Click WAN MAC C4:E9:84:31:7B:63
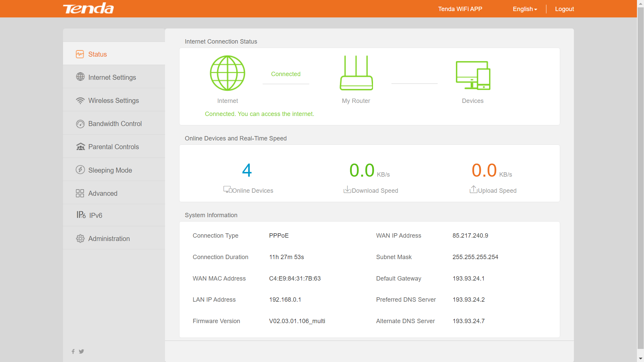 click(295, 279)
